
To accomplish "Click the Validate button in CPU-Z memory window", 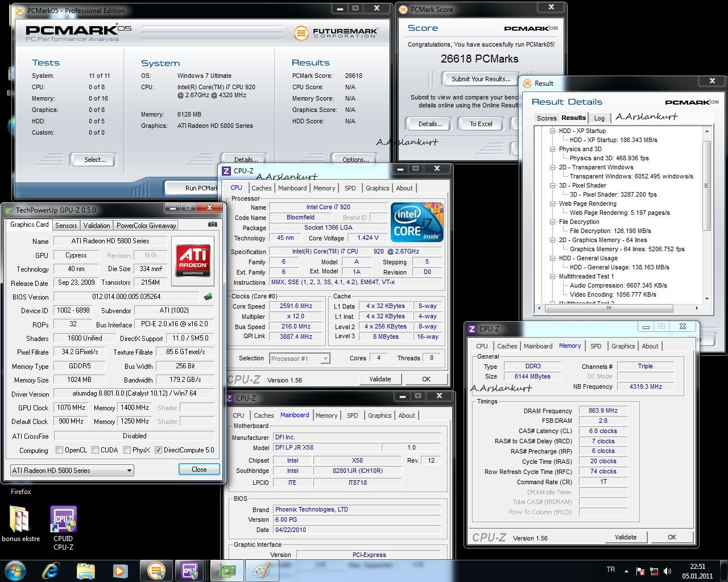I will click(x=626, y=537).
